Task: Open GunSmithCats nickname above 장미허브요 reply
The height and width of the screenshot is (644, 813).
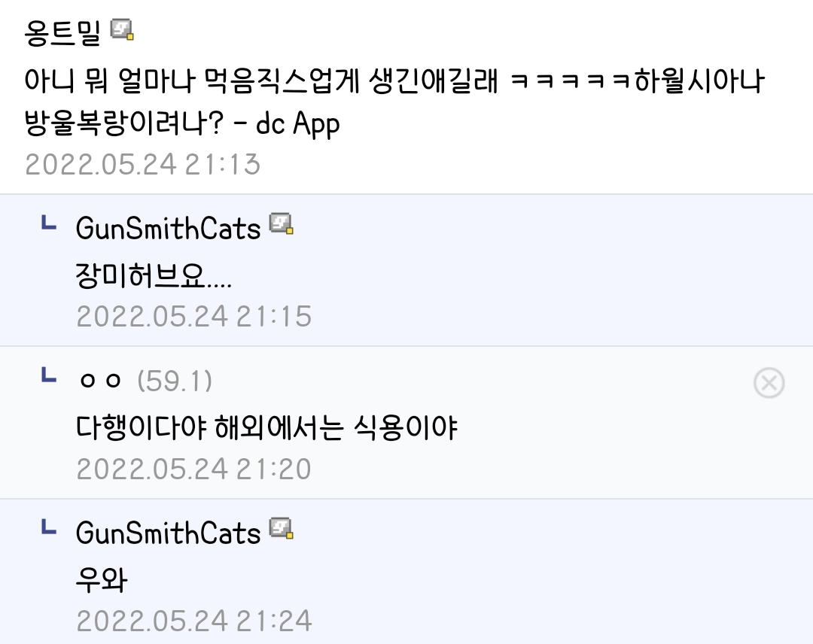Action: click(168, 228)
